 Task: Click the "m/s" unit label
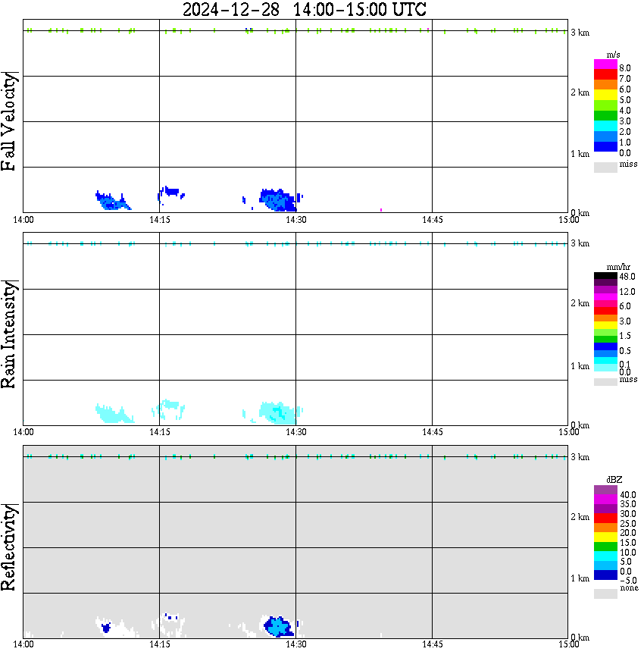613,55
